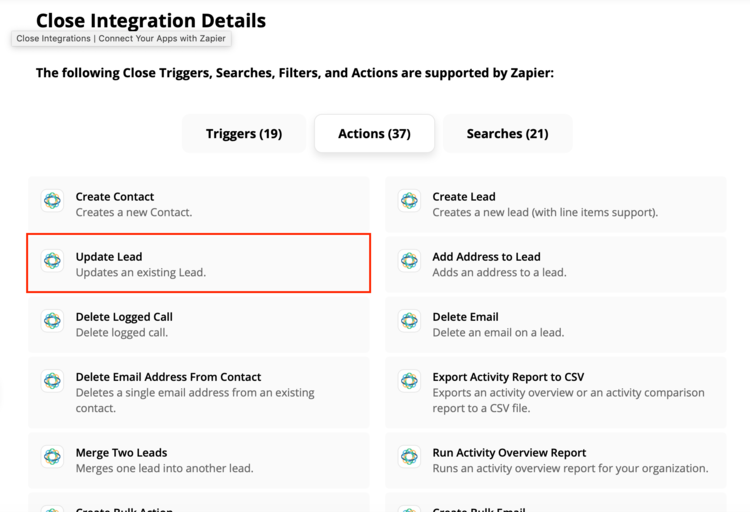Click the Close icon beside Delete Email
The image size is (750, 512).
(409, 321)
